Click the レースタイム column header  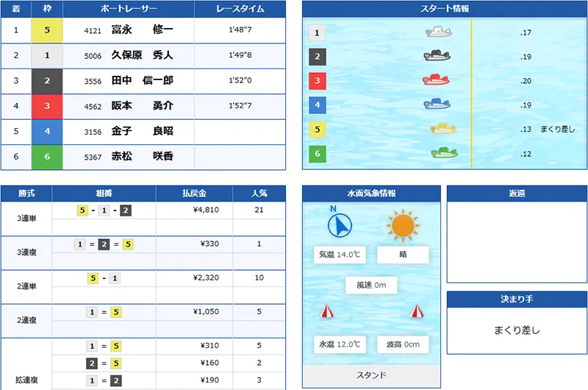tap(240, 9)
